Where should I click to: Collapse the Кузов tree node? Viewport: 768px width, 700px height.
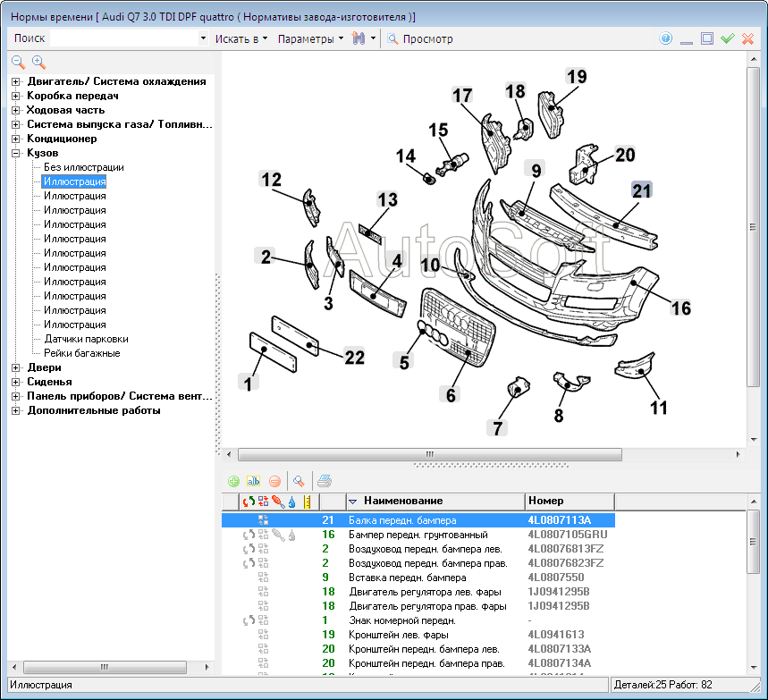16,154
